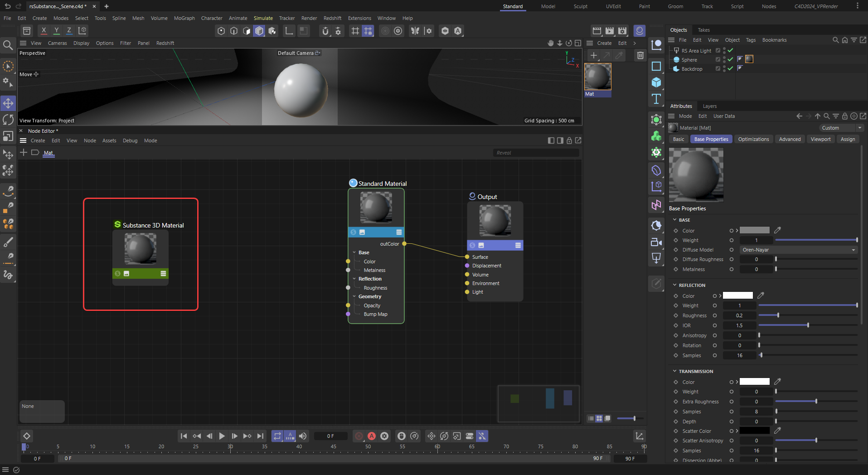Select the Rotate tool in left toolbar

click(8, 120)
